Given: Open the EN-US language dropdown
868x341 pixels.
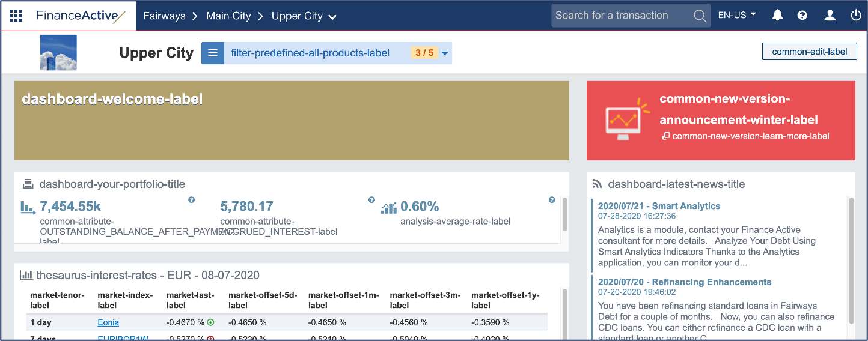Looking at the screenshot, I should tap(737, 16).
